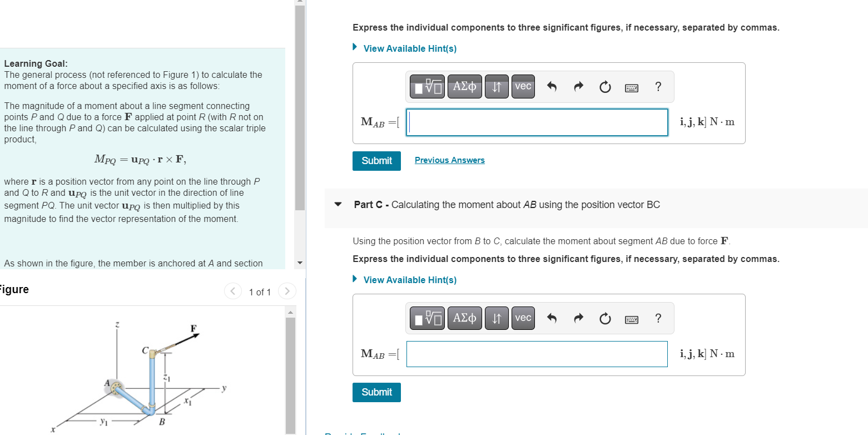Insert vector notation using the vec icon

(523, 87)
